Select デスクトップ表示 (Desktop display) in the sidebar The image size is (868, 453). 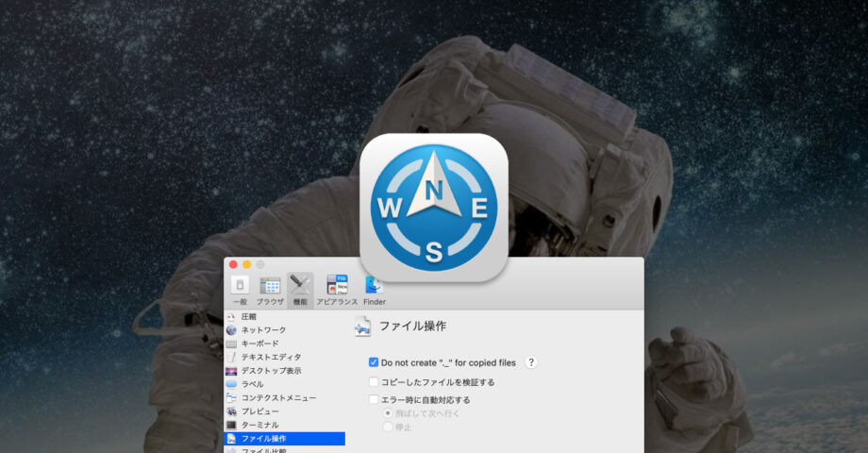click(x=271, y=371)
